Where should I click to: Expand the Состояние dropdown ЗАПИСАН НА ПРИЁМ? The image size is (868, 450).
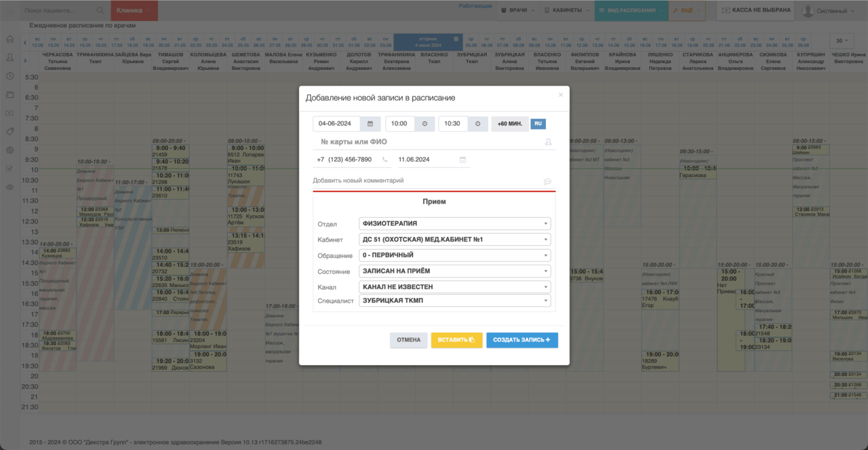(x=454, y=271)
